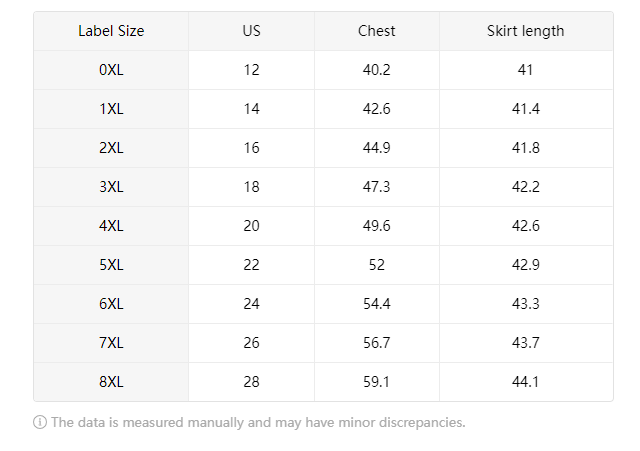Viewport: 640px width, 451px height.
Task: Select the 2XL label size cell
Action: pos(111,148)
